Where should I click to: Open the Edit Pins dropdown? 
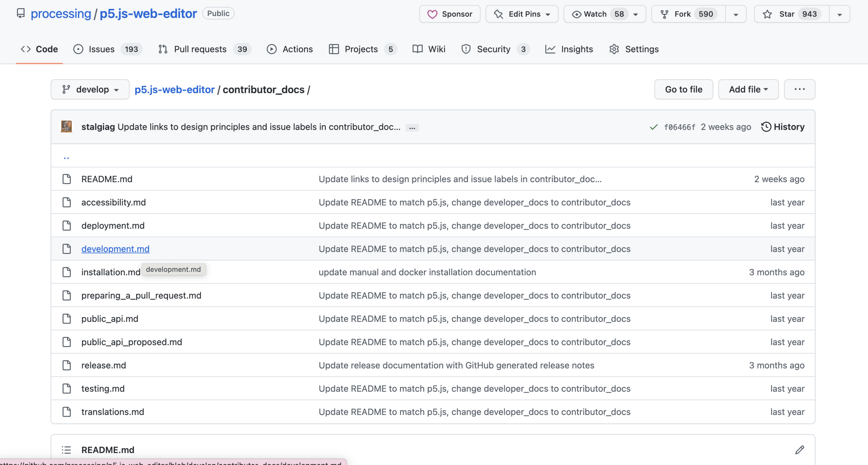(x=521, y=14)
